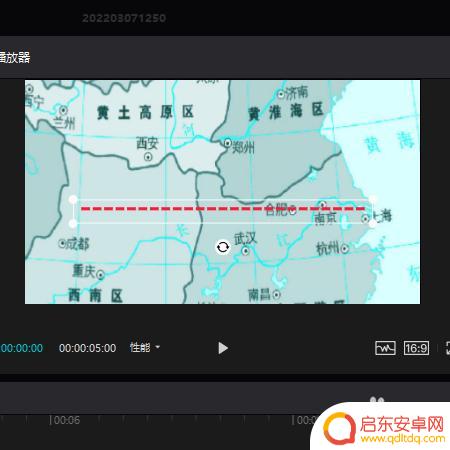Select the bottom-left corner handle of selection box

(73, 224)
